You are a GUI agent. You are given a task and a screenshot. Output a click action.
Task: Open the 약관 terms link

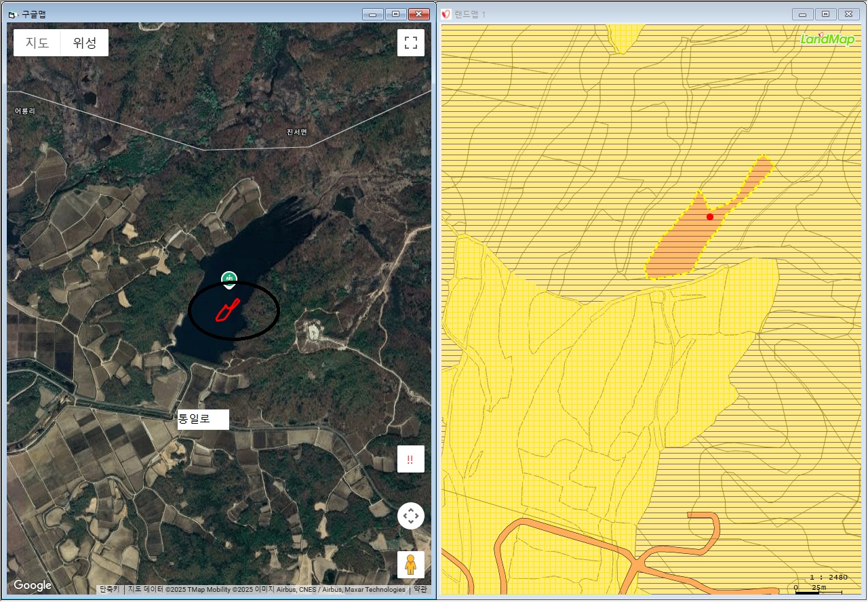pyautogui.click(x=420, y=590)
